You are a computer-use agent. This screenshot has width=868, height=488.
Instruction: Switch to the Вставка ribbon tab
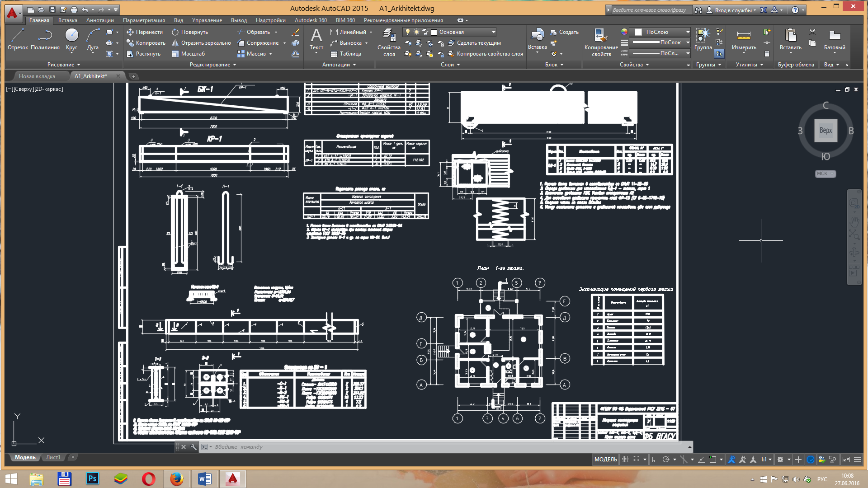pyautogui.click(x=67, y=20)
